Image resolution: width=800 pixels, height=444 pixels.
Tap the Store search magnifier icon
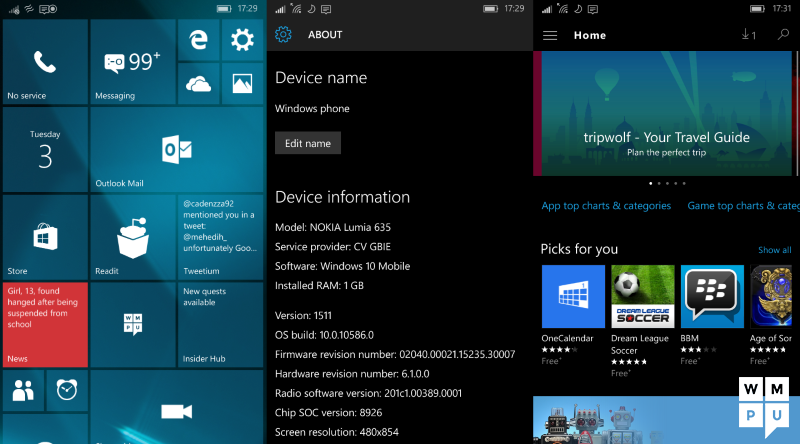click(x=783, y=35)
